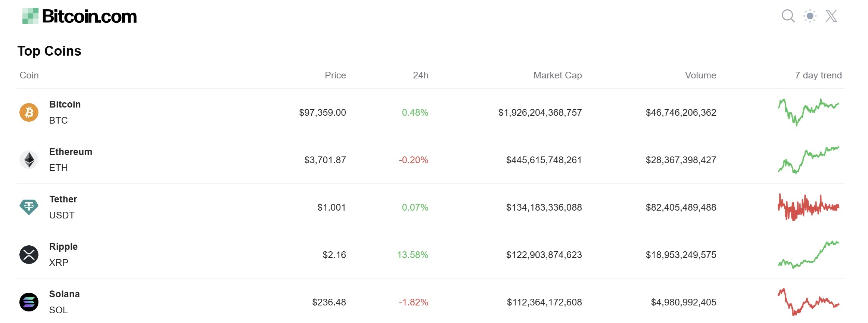The image size is (868, 323).
Task: Open the Ethereum coin name link
Action: (71, 152)
